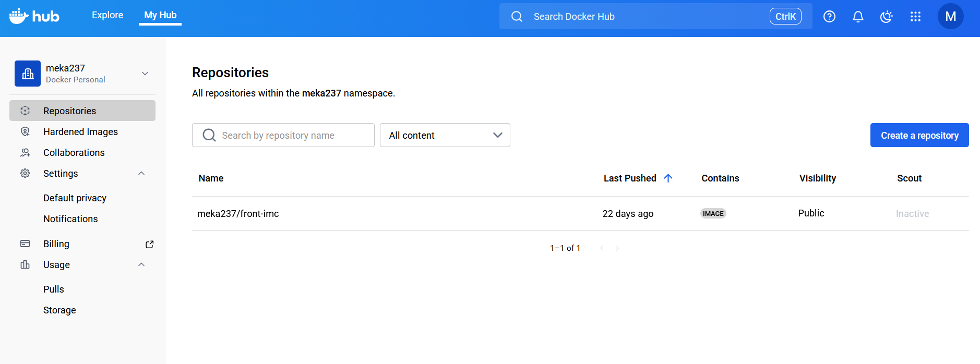
Task: Click the Settings gear icon in sidebar
Action: [x=25, y=173]
